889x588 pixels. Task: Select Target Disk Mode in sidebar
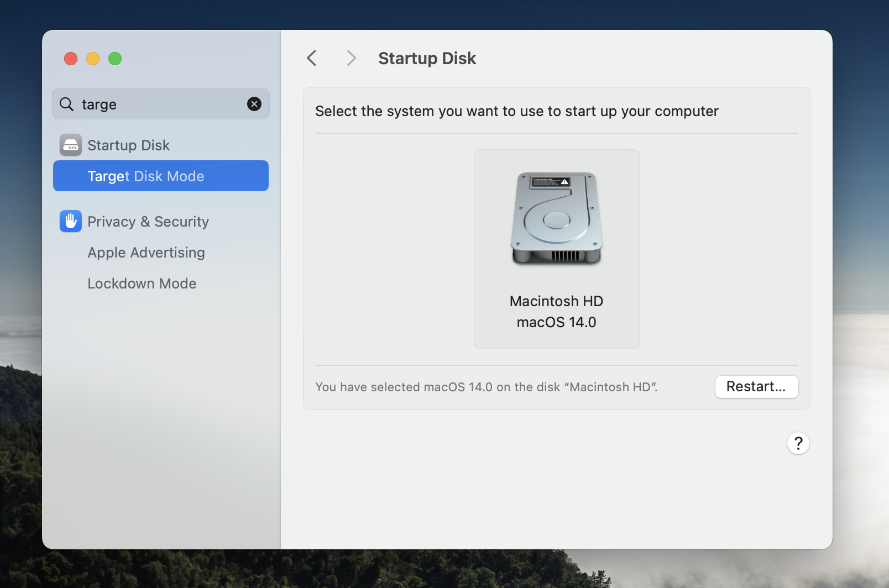pos(161,176)
